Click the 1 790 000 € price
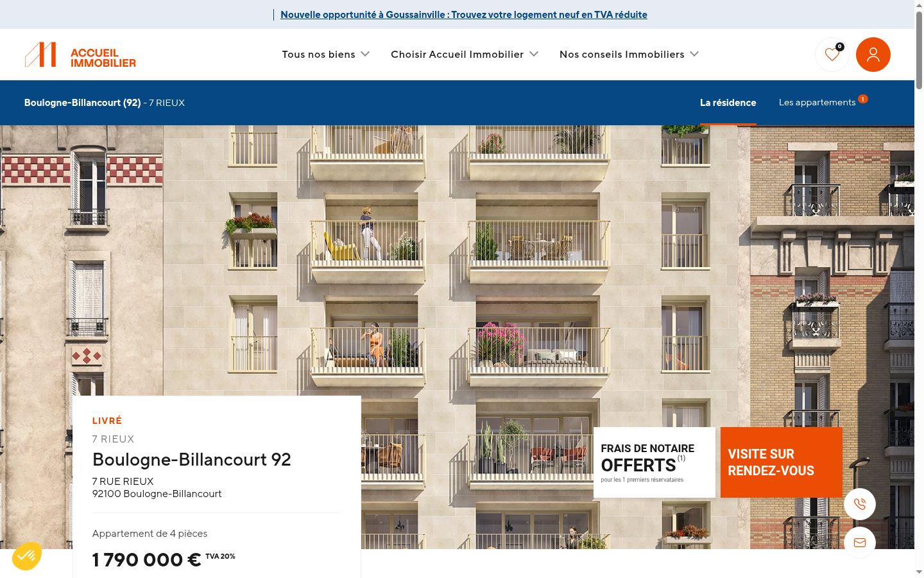Viewport: 924px width, 578px height. click(146, 560)
